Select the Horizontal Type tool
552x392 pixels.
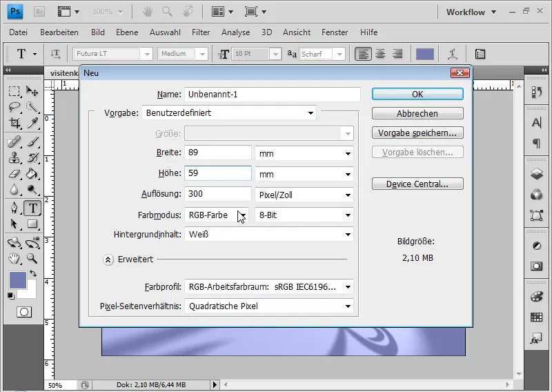tap(32, 208)
